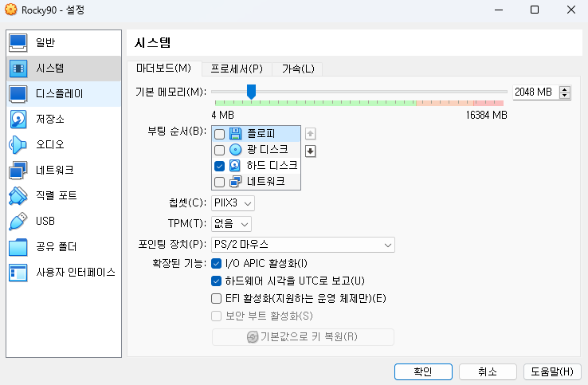Image resolution: width=588 pixels, height=385 pixels.
Task: Move boot item down with arrow icon
Action: click(311, 151)
